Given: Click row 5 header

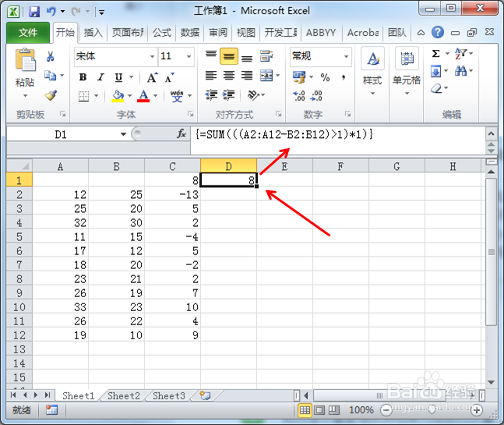Looking at the screenshot, I should [x=19, y=237].
